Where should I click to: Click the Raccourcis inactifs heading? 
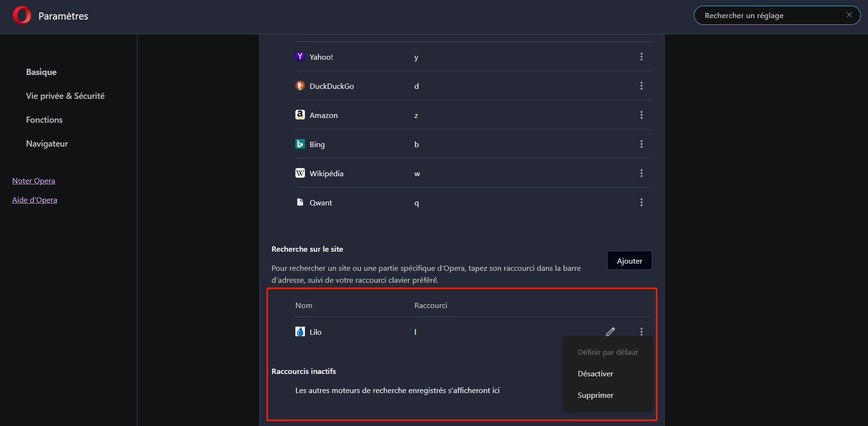303,372
